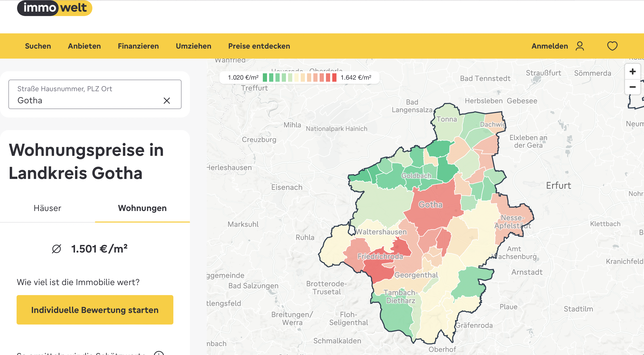The image size is (644, 355).
Task: Click the average price symbol
Action: click(57, 249)
